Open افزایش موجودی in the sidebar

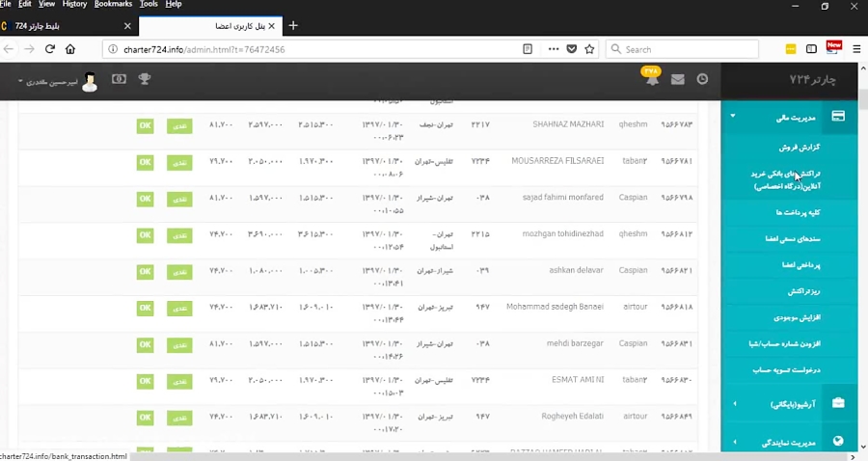798,317
